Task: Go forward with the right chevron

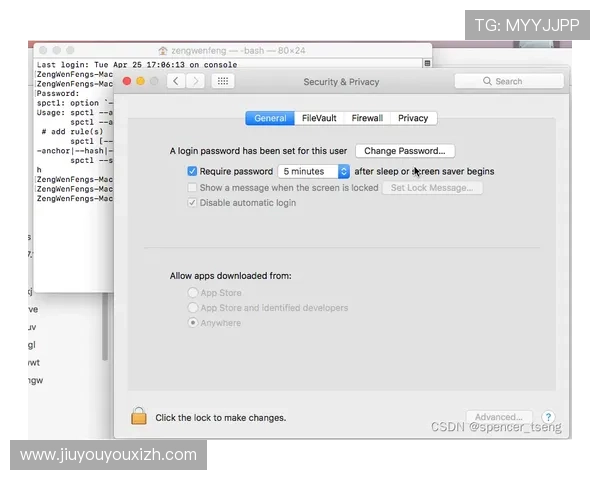Action: tap(195, 81)
